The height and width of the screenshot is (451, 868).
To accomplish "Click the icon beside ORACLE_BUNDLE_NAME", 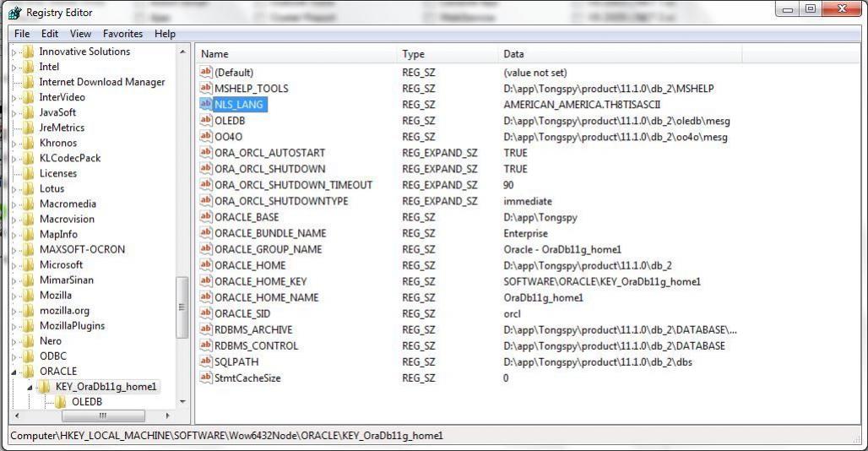I will [206, 232].
